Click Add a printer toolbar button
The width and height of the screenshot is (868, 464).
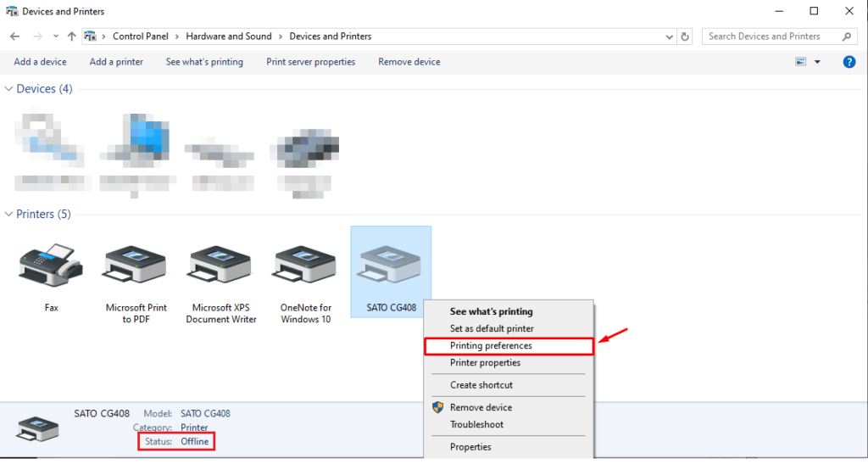pos(116,61)
